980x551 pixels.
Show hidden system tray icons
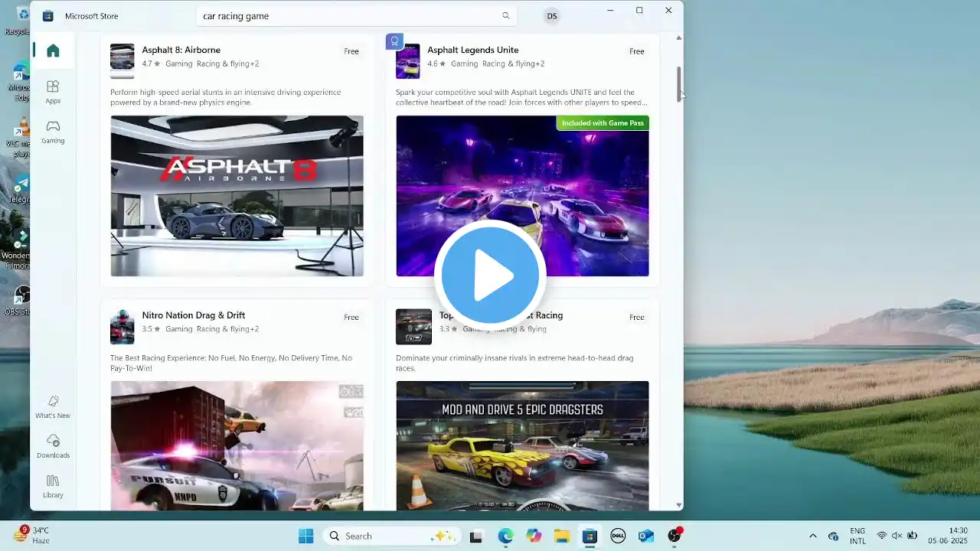pos(813,536)
